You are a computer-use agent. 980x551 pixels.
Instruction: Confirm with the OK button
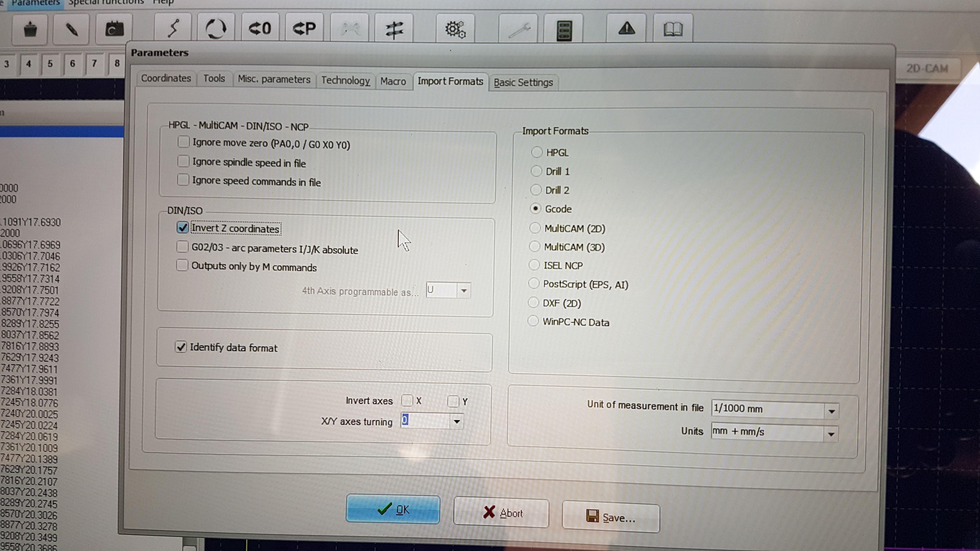393,509
